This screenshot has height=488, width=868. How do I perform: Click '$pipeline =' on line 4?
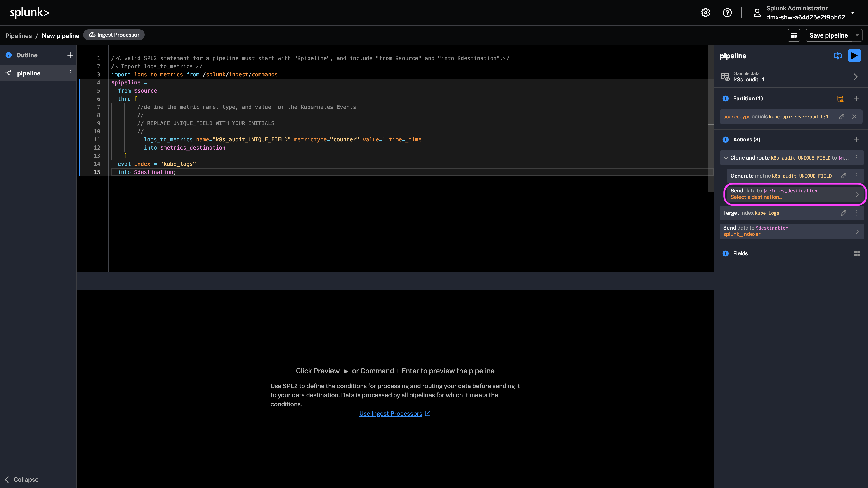click(x=129, y=82)
